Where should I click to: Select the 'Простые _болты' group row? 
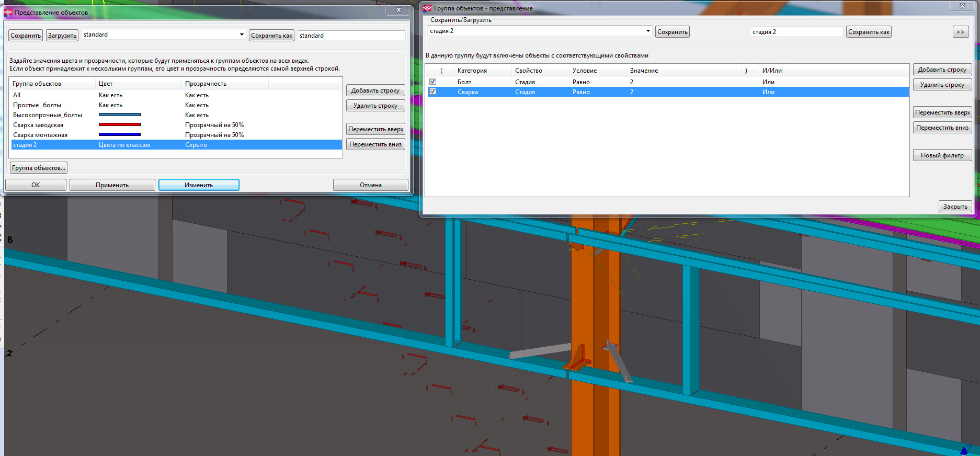pyautogui.click(x=37, y=105)
